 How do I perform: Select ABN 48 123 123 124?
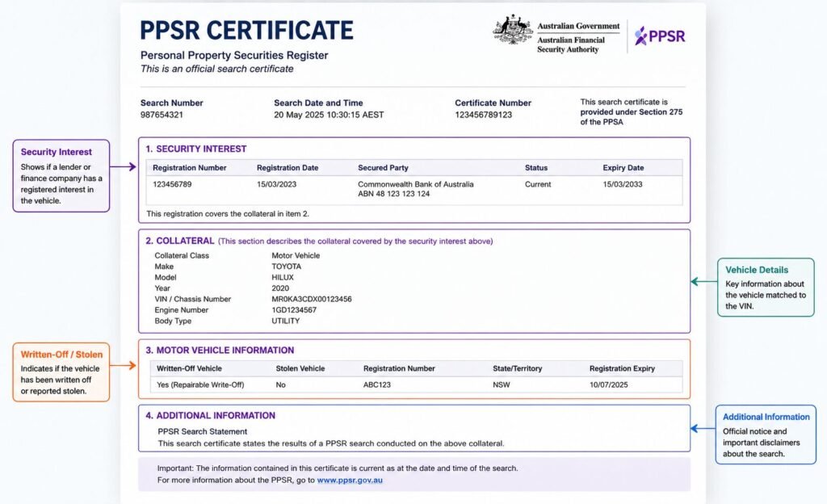pyautogui.click(x=393, y=194)
